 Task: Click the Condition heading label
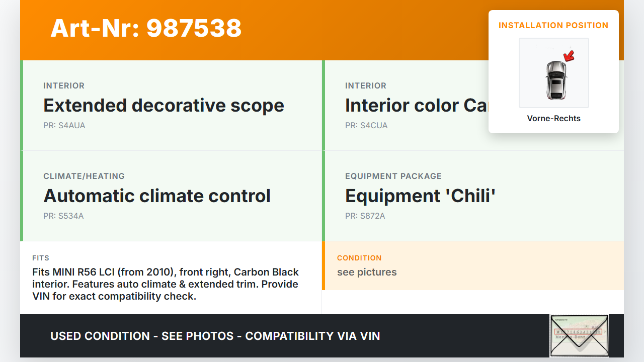[359, 258]
